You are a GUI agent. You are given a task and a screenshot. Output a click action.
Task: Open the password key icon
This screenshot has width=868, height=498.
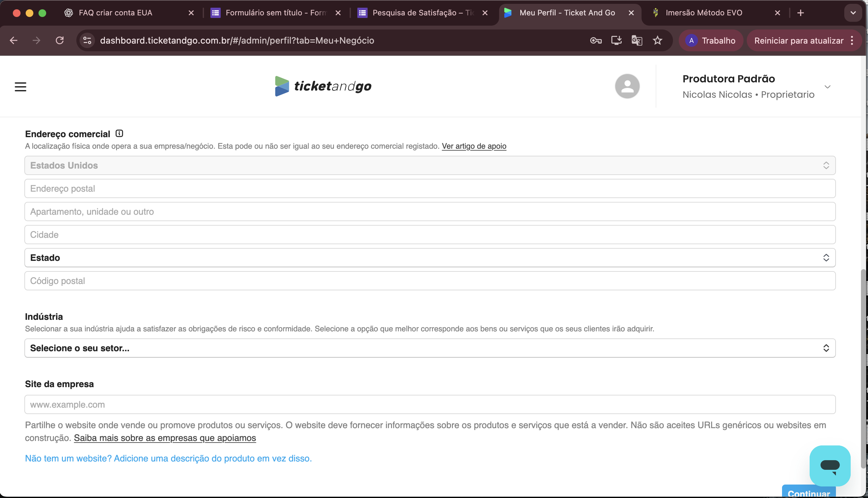point(596,41)
